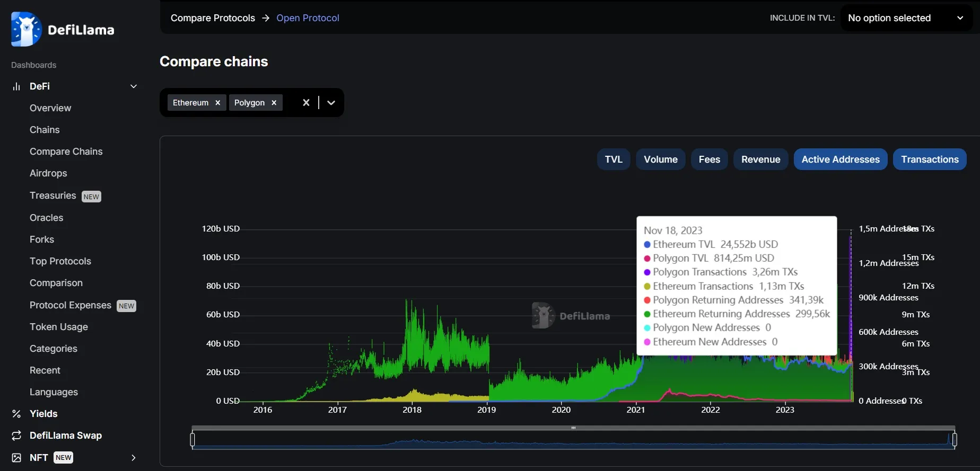Clear all selected chains

coord(306,103)
